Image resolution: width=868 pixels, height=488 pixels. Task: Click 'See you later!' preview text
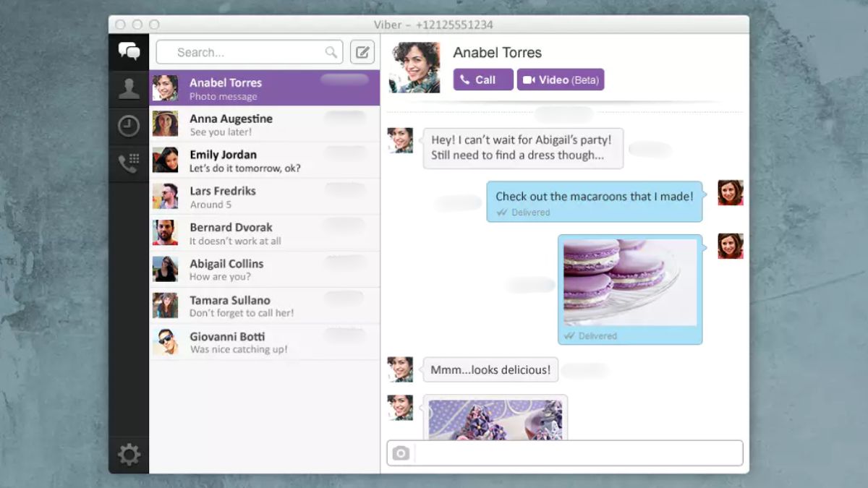[x=221, y=132]
